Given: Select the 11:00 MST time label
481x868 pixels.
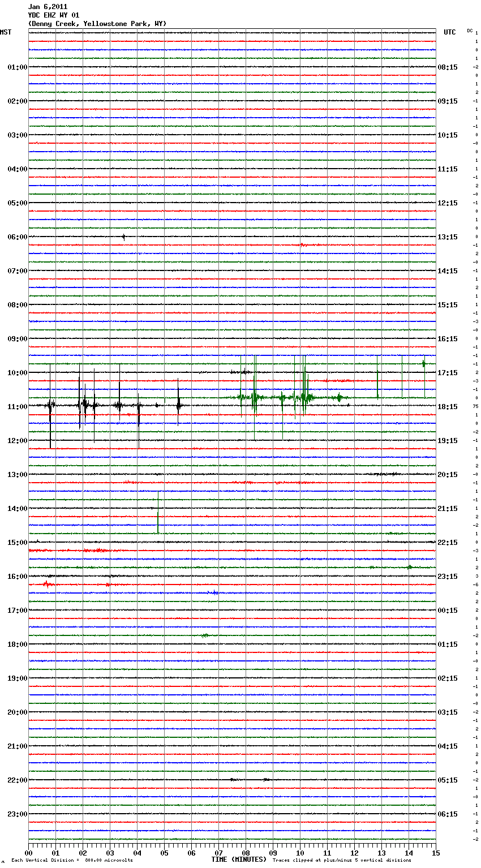Looking at the screenshot, I should [x=18, y=407].
